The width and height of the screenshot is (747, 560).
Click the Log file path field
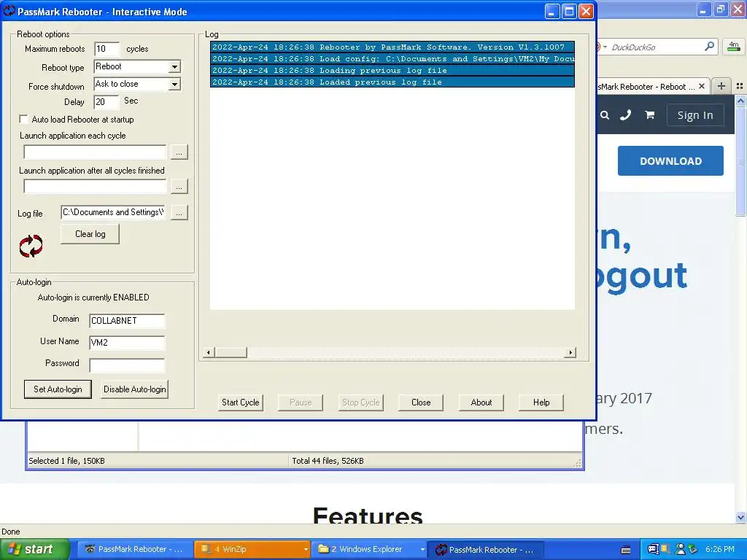[x=113, y=212]
